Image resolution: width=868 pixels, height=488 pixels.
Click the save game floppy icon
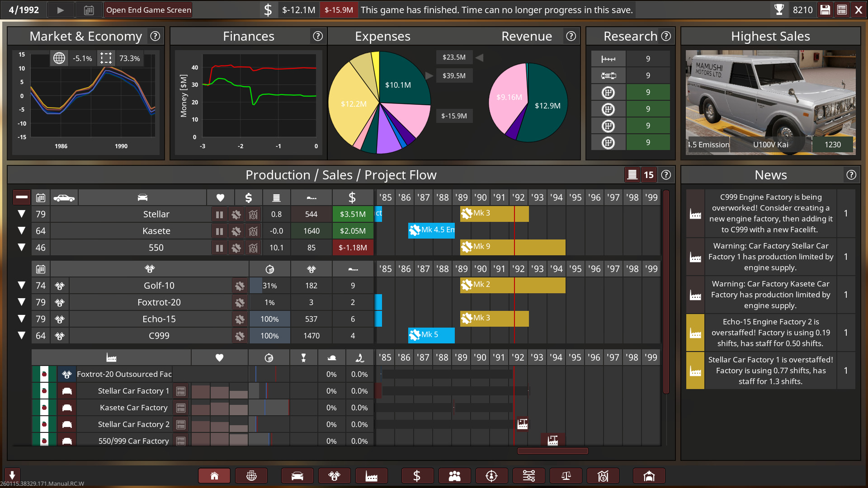(825, 10)
